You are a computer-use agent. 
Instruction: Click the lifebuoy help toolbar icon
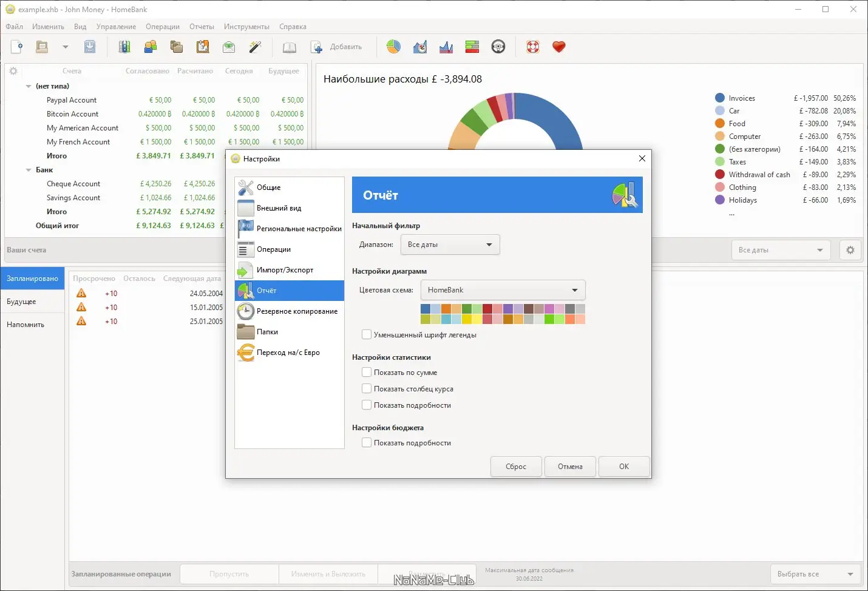coord(533,47)
